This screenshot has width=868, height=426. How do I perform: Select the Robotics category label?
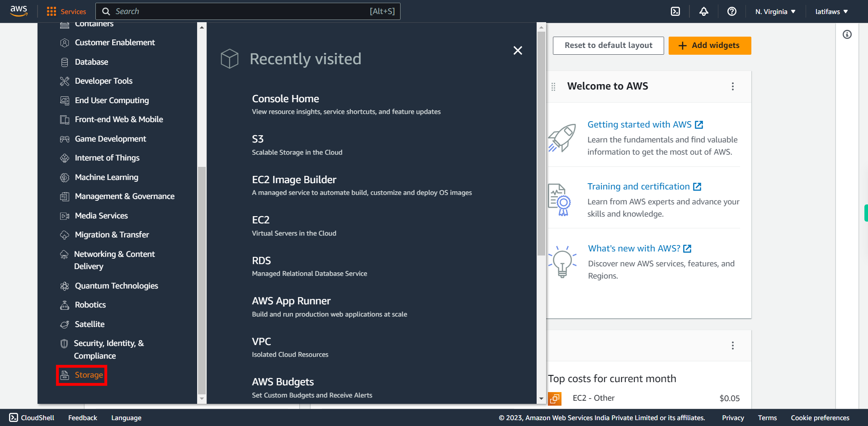click(90, 305)
